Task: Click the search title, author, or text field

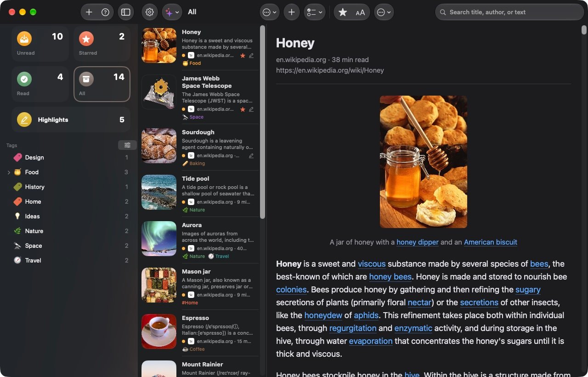Action: coord(509,12)
